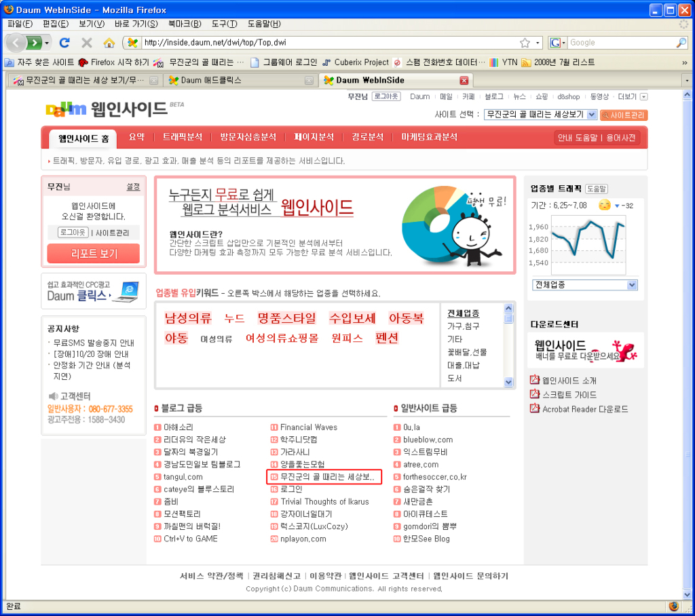
Task: Open the 편집(E) menu
Action: (x=56, y=24)
